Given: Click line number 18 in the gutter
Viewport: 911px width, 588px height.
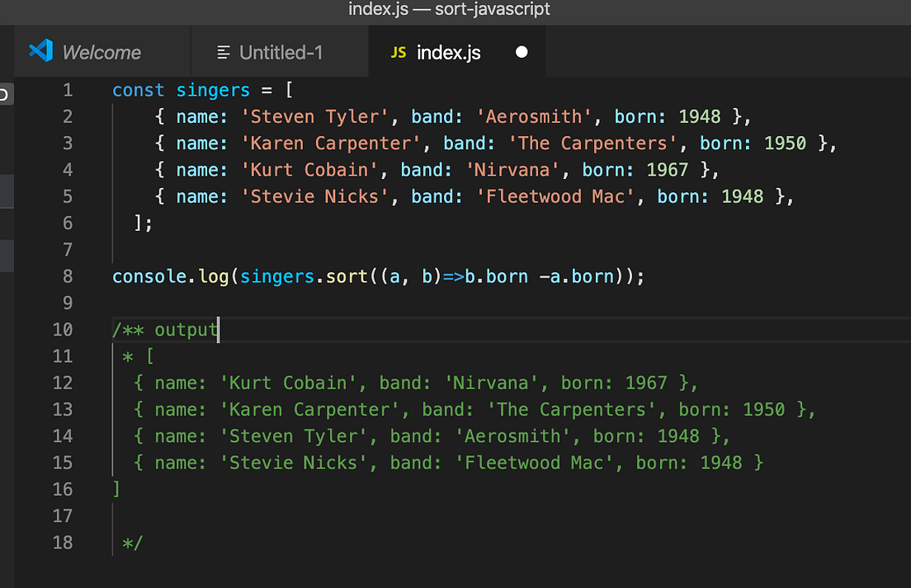Looking at the screenshot, I should [68, 543].
